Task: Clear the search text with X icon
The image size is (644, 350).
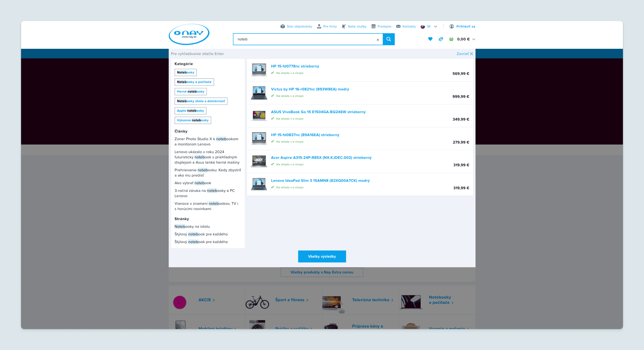Action: 378,40
